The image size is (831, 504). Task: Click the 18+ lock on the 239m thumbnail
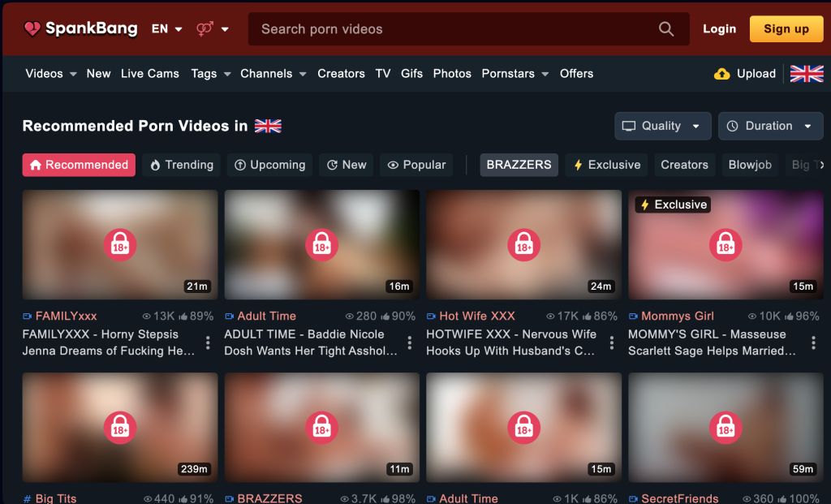click(x=120, y=428)
